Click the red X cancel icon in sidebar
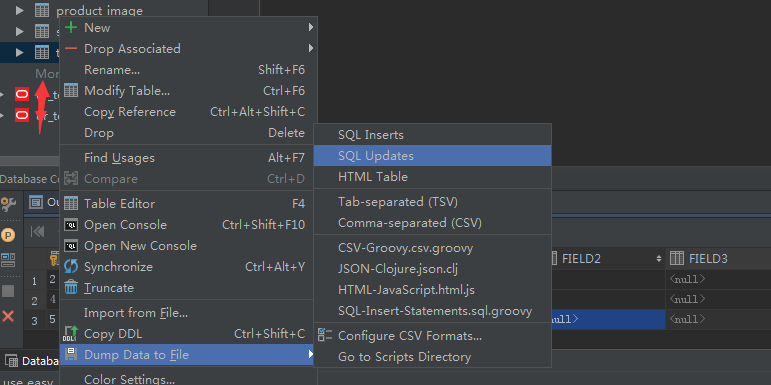 point(8,316)
